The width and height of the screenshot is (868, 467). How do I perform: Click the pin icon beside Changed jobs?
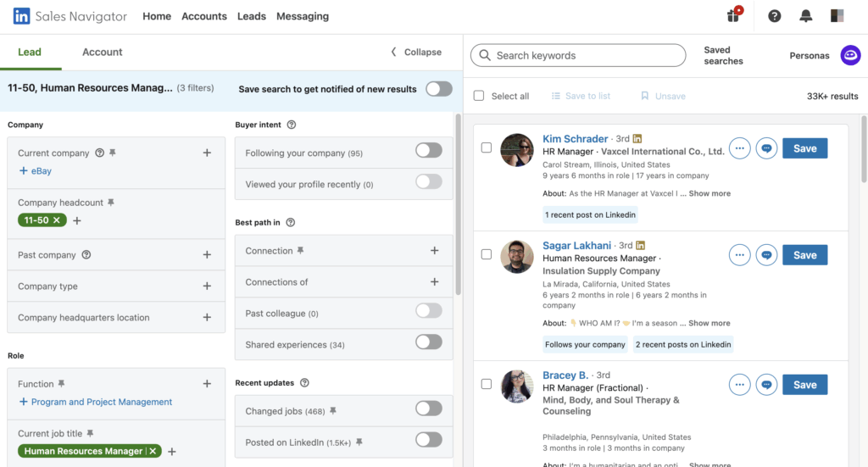point(332,410)
